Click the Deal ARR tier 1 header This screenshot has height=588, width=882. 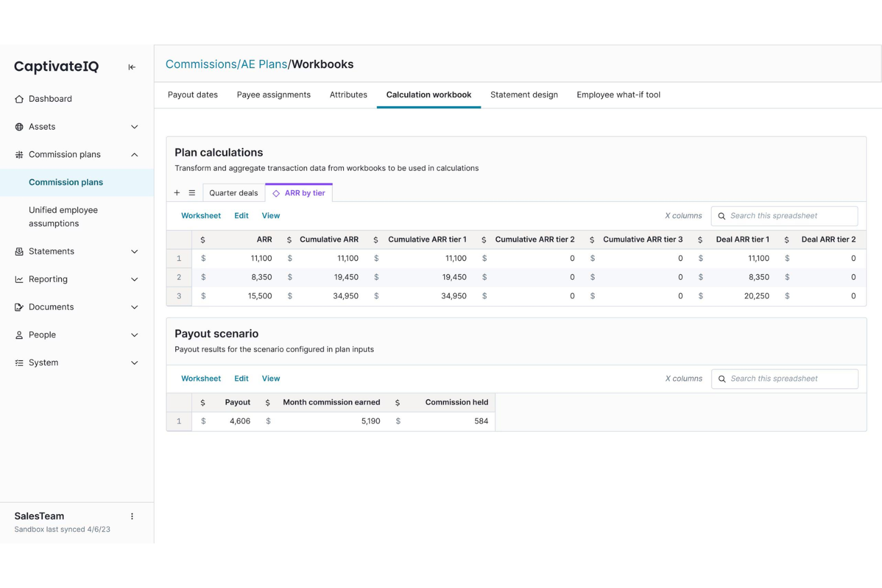pyautogui.click(x=743, y=239)
